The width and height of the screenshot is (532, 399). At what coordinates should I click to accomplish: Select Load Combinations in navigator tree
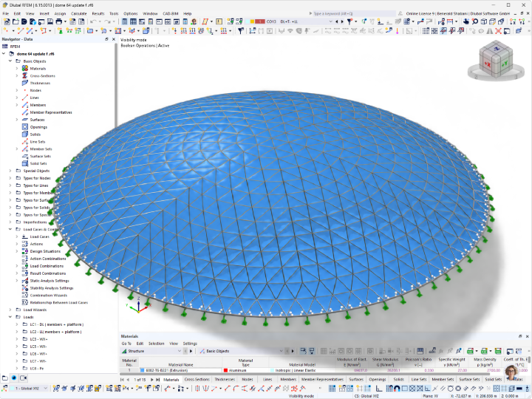(47, 266)
